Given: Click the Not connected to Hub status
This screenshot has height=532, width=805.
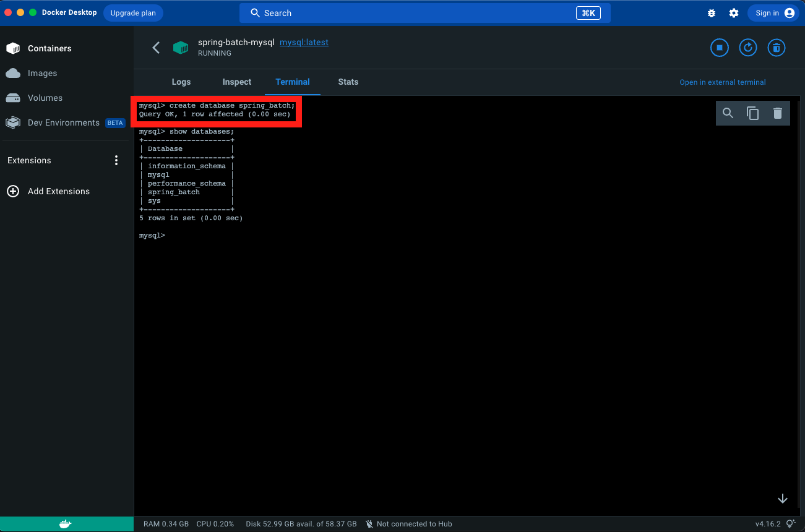Looking at the screenshot, I should pos(408,524).
